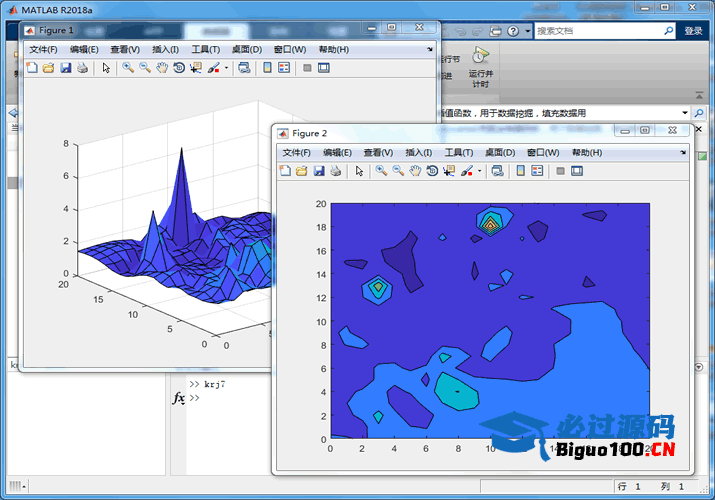
Task: Open Brush color dropdown arrow in Figure 1
Action: (226, 68)
